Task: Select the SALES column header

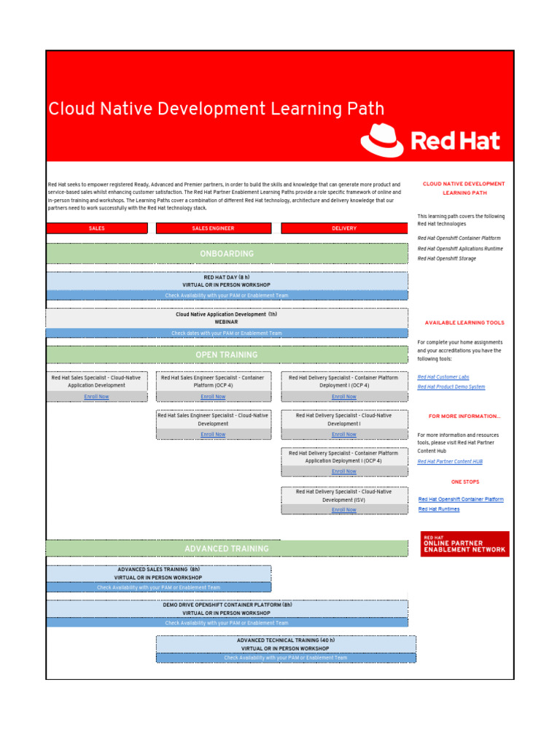Action: point(97,228)
